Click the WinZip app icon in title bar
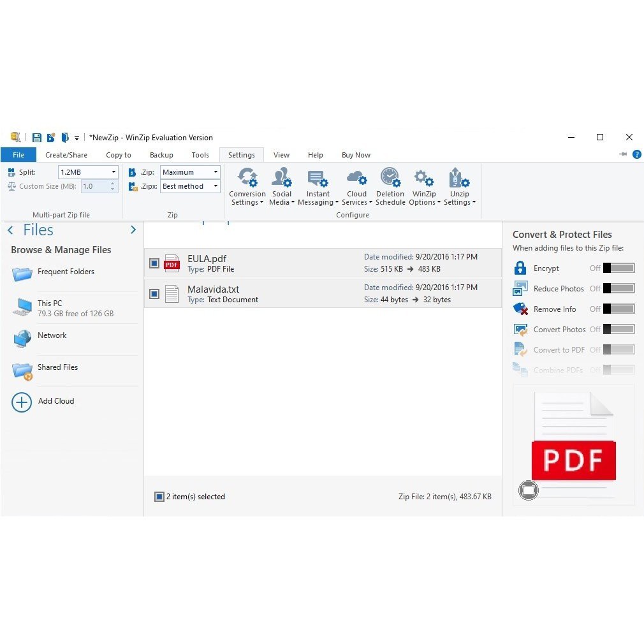The image size is (644, 644). pos(15,137)
